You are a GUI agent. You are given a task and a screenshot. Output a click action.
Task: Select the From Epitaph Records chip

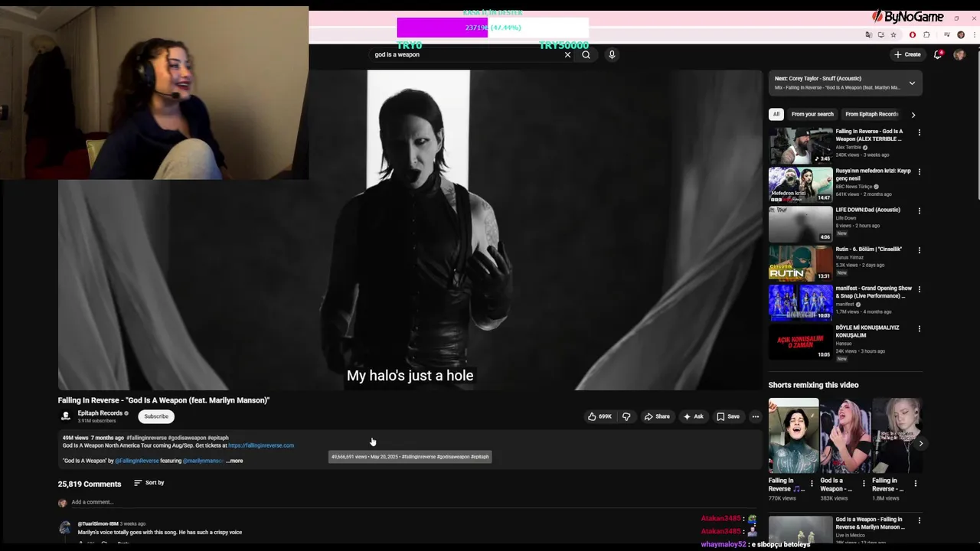click(x=871, y=114)
